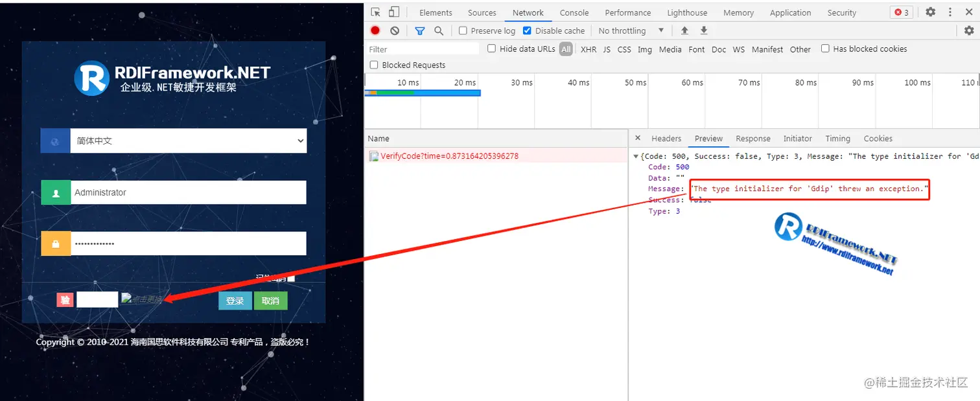Filter requests by Img

pos(644,49)
